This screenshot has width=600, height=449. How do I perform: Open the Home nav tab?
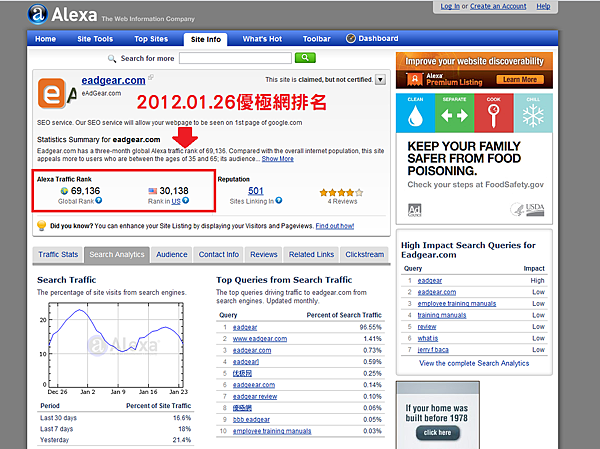coord(45,39)
